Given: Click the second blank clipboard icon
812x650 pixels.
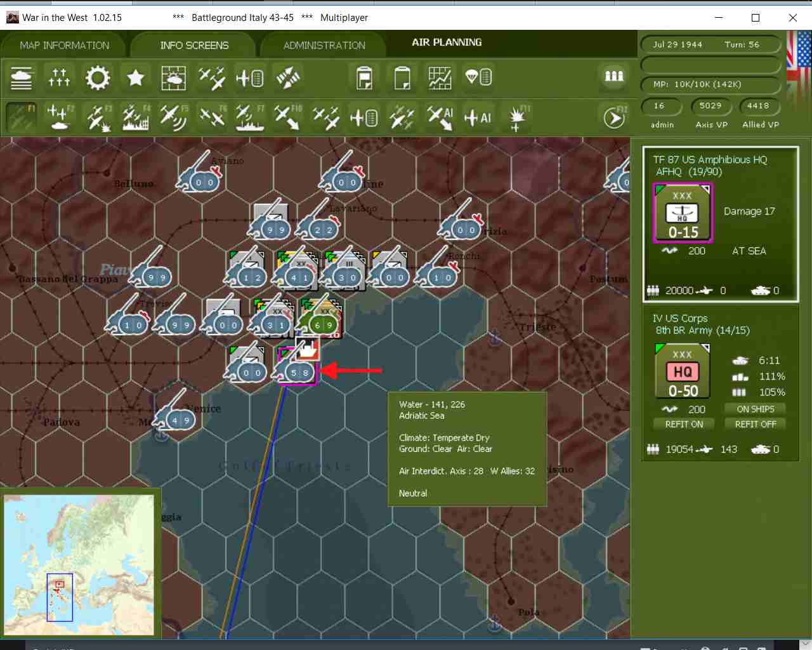Looking at the screenshot, I should [x=402, y=78].
